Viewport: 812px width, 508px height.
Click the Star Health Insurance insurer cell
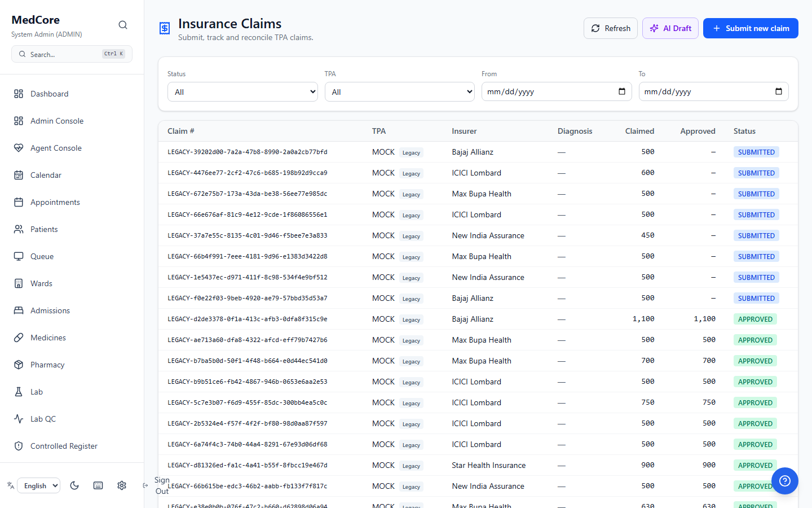point(489,465)
